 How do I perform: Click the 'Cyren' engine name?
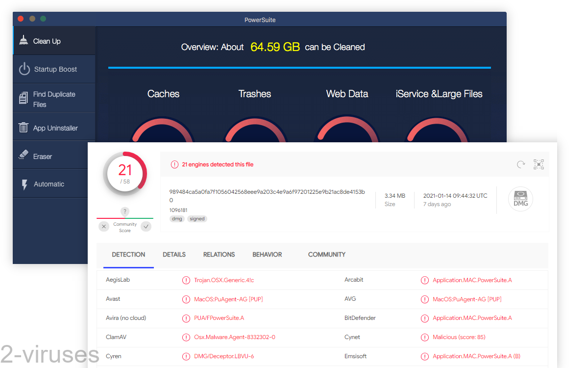click(114, 356)
